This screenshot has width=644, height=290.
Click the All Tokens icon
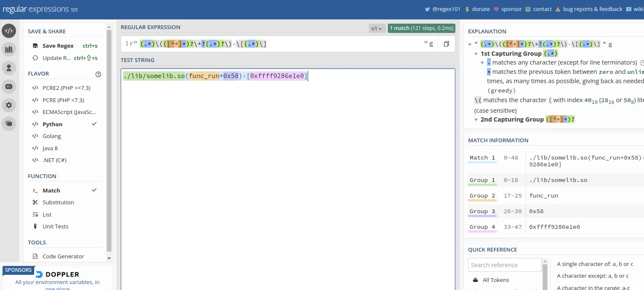(476, 280)
